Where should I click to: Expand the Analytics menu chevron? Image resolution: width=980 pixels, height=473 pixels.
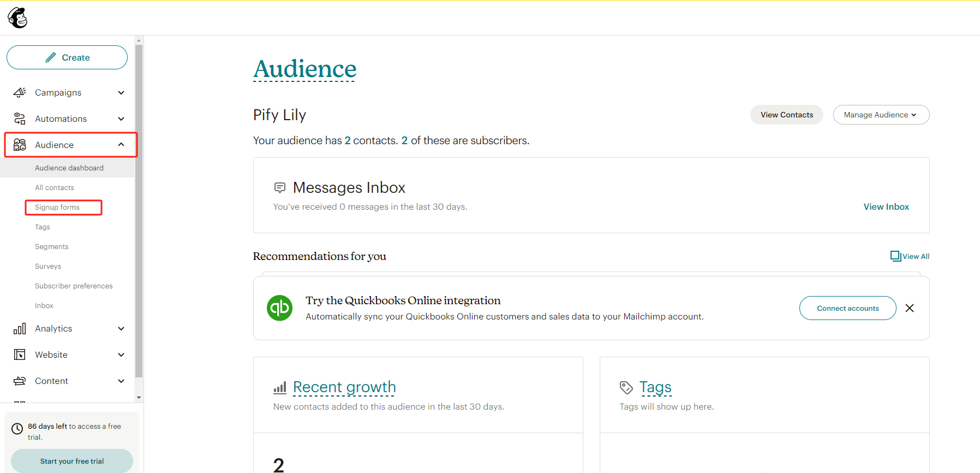point(121,328)
